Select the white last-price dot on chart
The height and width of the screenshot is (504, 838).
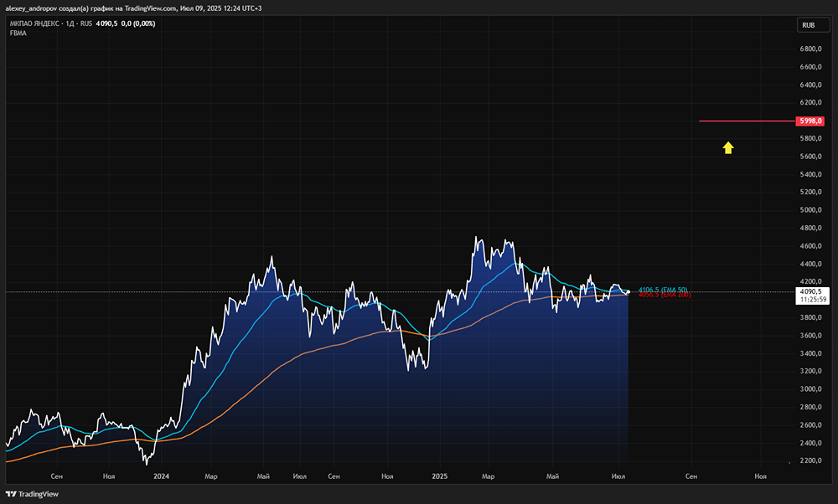(628, 291)
